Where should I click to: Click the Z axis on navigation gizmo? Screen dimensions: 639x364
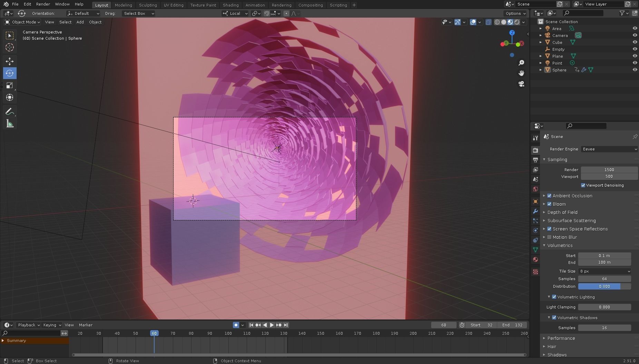click(512, 32)
